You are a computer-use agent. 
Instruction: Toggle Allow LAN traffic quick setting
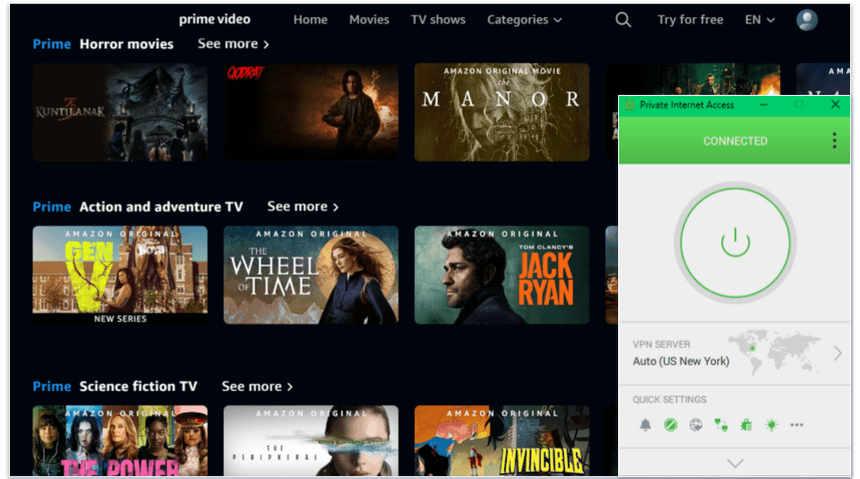pyautogui.click(x=721, y=425)
